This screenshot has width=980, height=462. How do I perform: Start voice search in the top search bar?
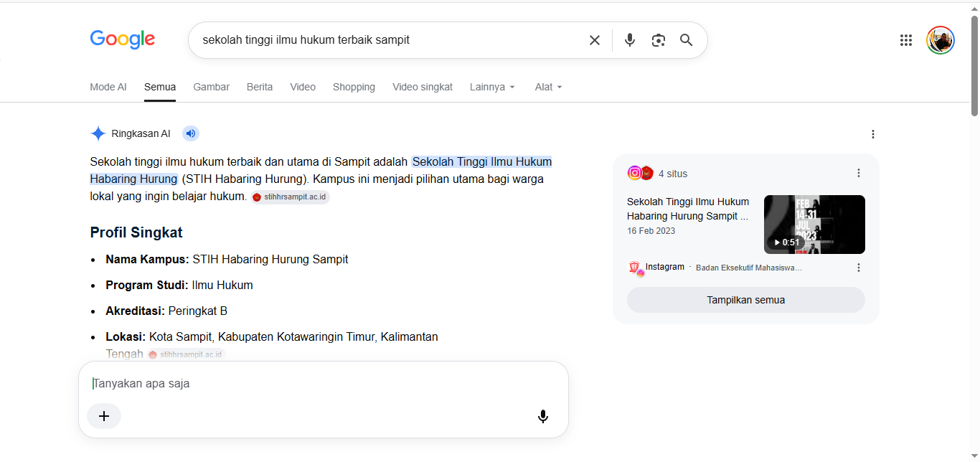click(x=630, y=40)
